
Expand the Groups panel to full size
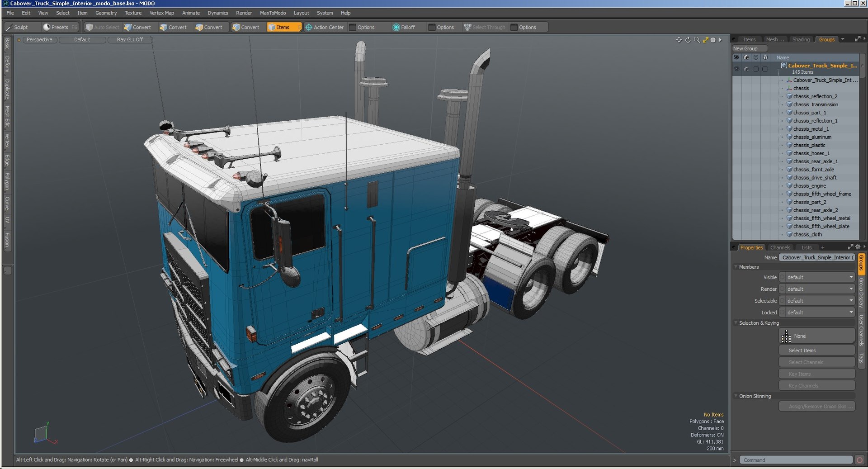(x=857, y=39)
